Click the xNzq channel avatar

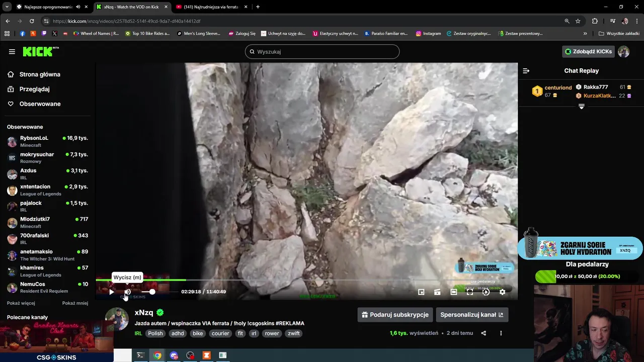click(117, 320)
